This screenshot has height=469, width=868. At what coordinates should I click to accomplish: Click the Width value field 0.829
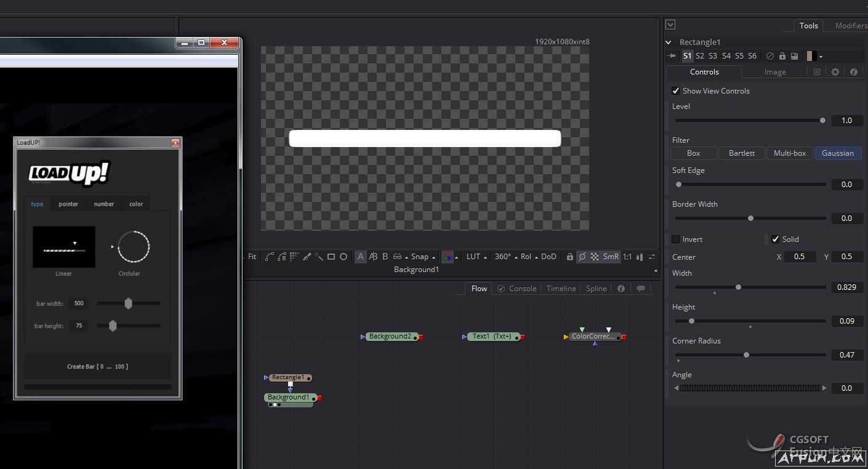tap(846, 287)
